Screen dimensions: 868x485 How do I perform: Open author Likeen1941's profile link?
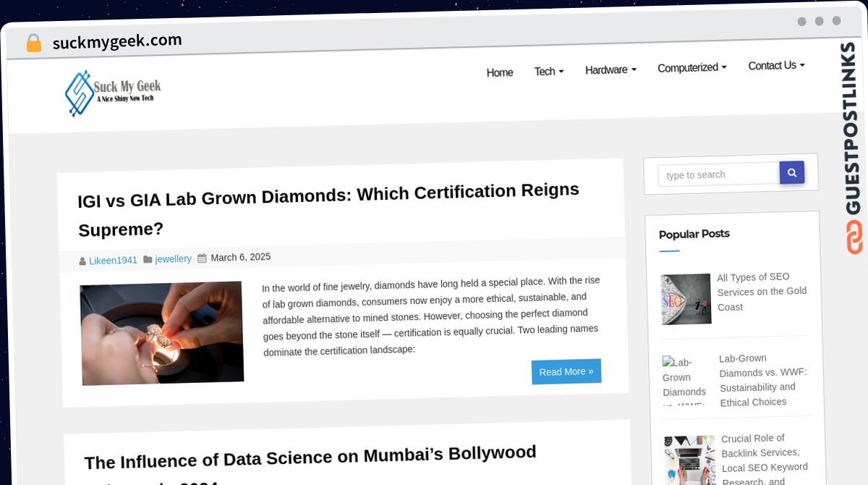point(113,261)
